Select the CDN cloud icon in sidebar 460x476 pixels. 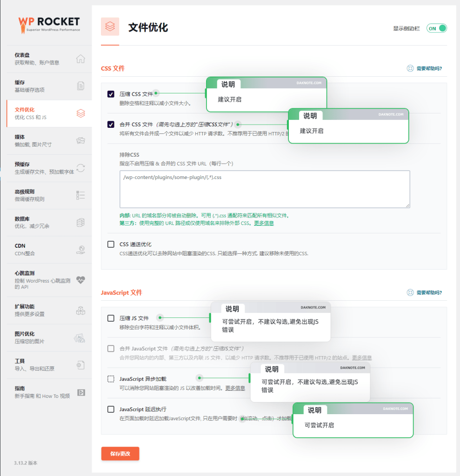click(80, 249)
